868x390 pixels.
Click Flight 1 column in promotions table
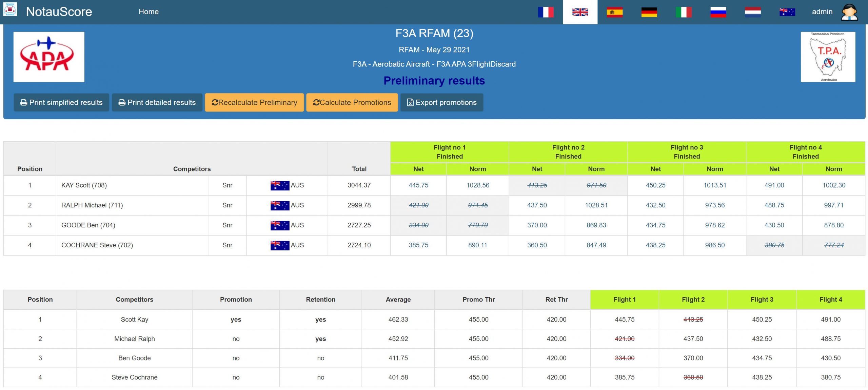point(625,300)
